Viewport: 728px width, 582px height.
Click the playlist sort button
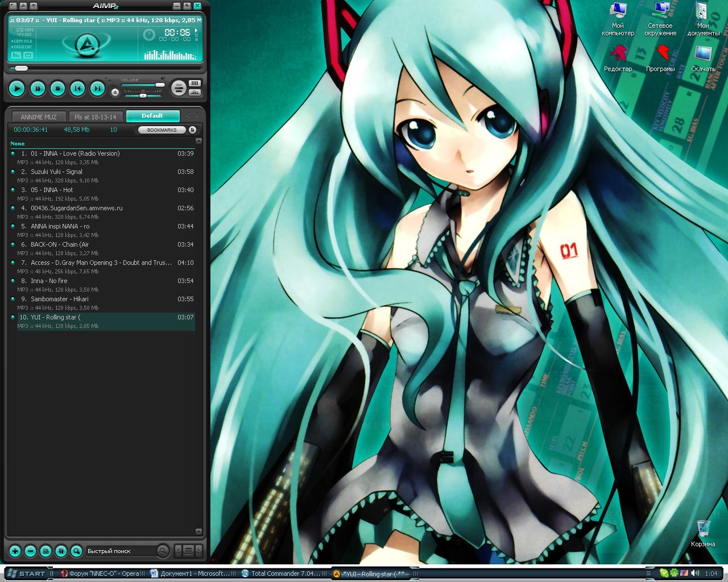(x=61, y=551)
